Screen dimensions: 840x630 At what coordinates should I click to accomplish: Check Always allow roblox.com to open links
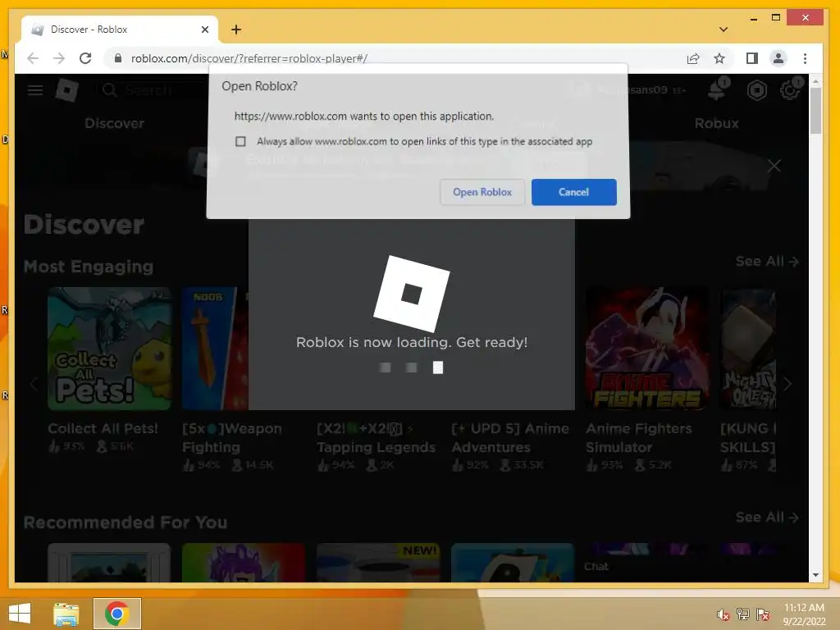240,141
